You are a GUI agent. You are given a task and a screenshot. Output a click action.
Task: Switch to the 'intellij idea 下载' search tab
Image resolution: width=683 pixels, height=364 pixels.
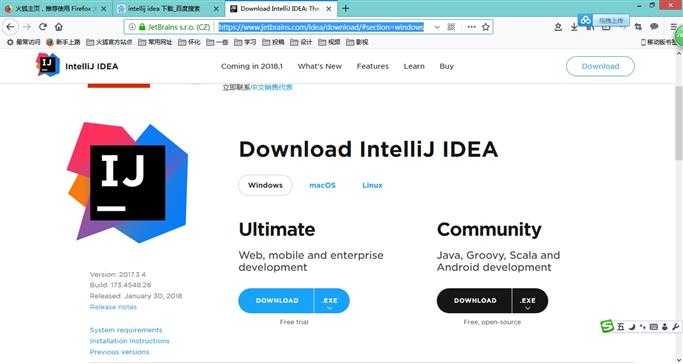[x=168, y=9]
